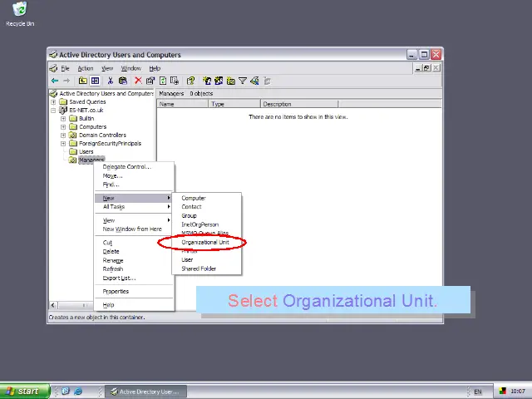Click the console icon left of File menu
The height and width of the screenshot is (399, 532).
(x=53, y=68)
